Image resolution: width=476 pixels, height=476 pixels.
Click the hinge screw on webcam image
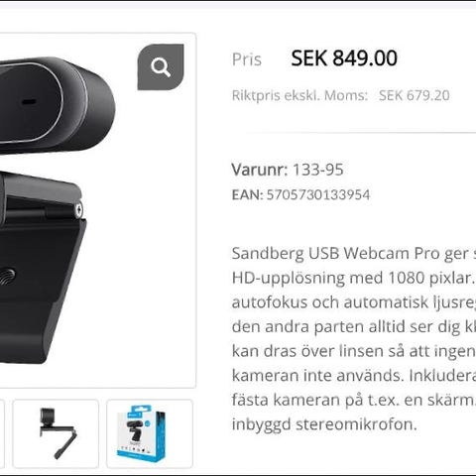point(78,209)
